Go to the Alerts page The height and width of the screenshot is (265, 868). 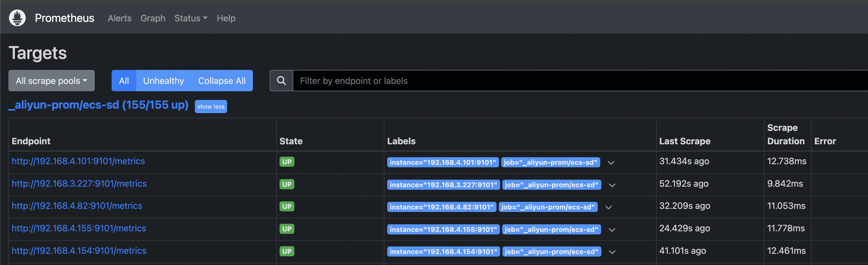[x=120, y=18]
